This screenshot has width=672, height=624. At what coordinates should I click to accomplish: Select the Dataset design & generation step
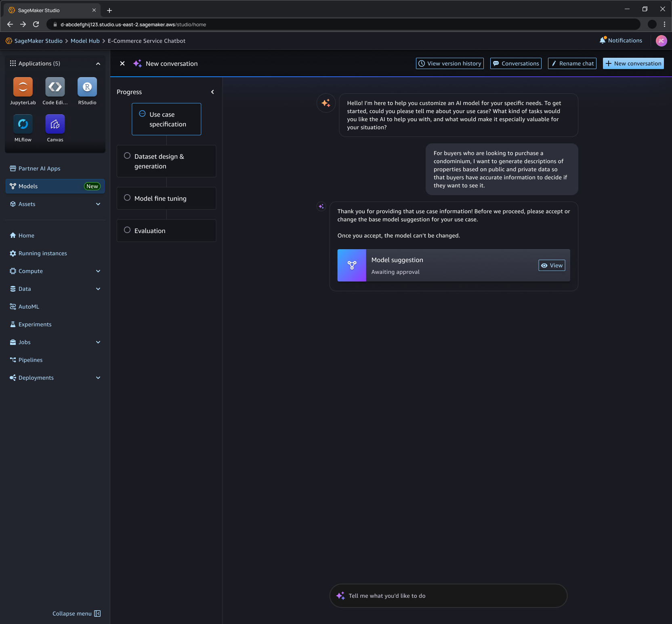[166, 161]
